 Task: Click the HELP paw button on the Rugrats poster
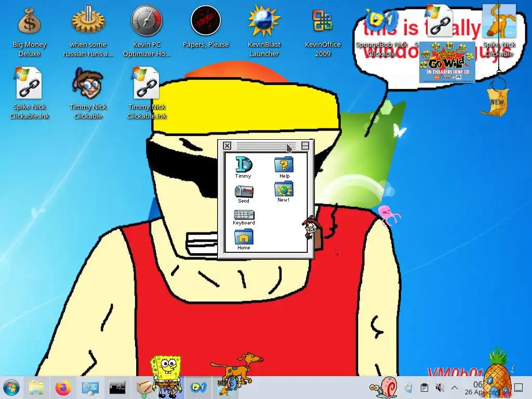436,47
